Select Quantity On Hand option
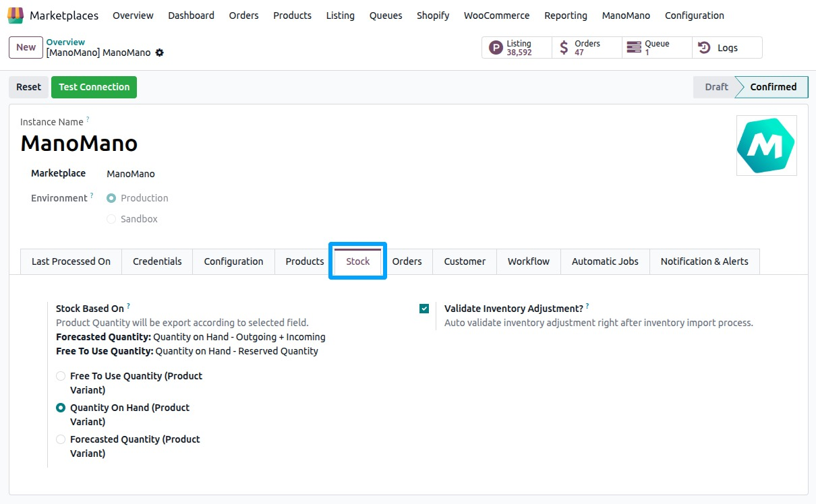The width and height of the screenshot is (816, 504). point(61,408)
